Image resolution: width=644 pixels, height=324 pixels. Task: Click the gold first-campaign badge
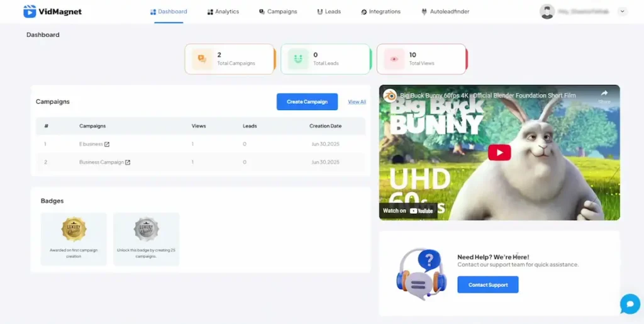[x=74, y=229]
